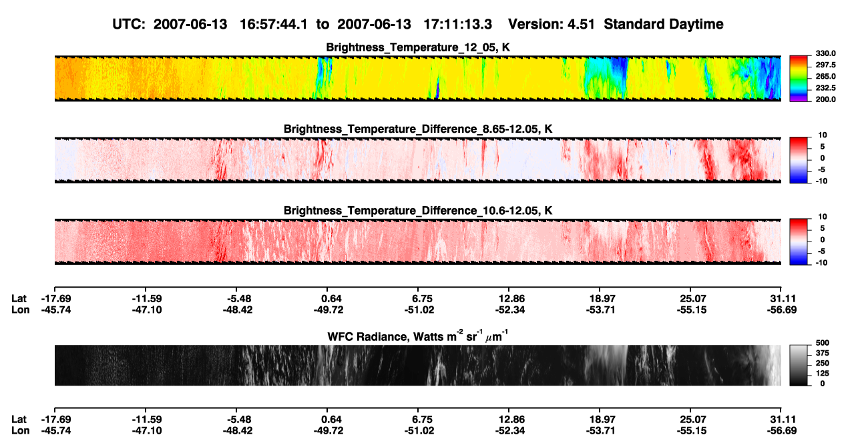Select the WFC Radiance grayscale image strip
Viewport: 868px width, 445px height.
417,365
